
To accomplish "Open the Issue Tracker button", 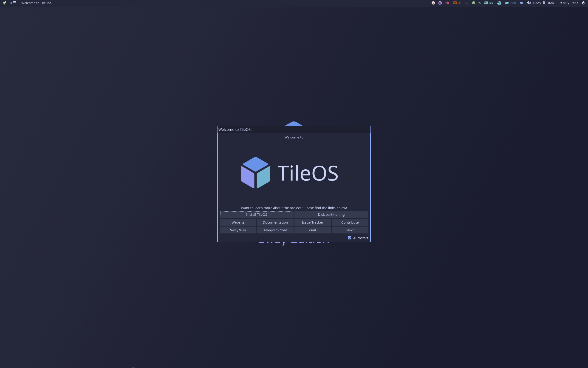I will tap(312, 222).
